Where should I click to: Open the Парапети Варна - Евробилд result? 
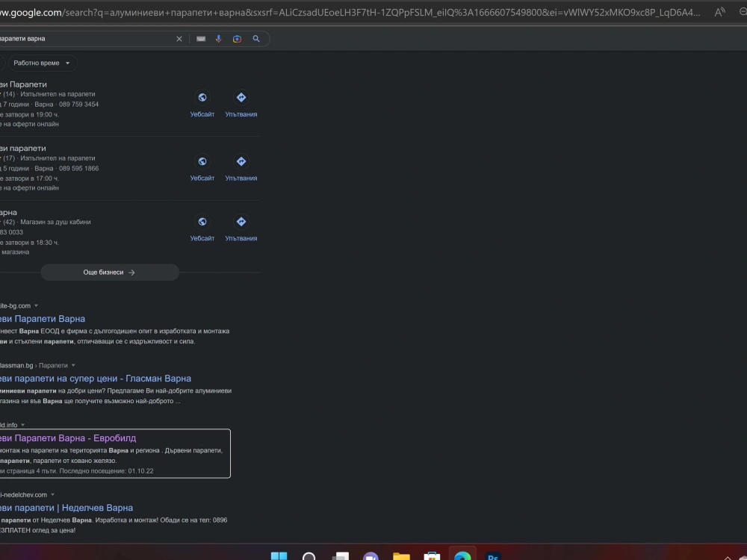68,438
